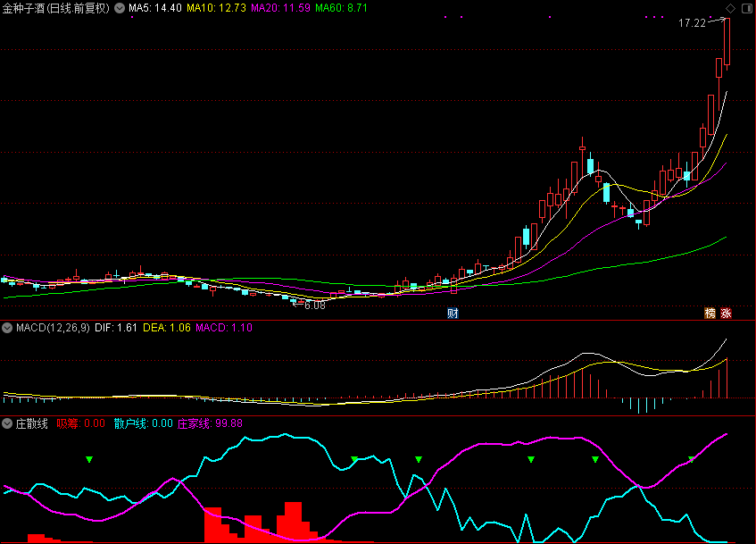
Task: Click the 17.22 high price label
Action: (691, 23)
